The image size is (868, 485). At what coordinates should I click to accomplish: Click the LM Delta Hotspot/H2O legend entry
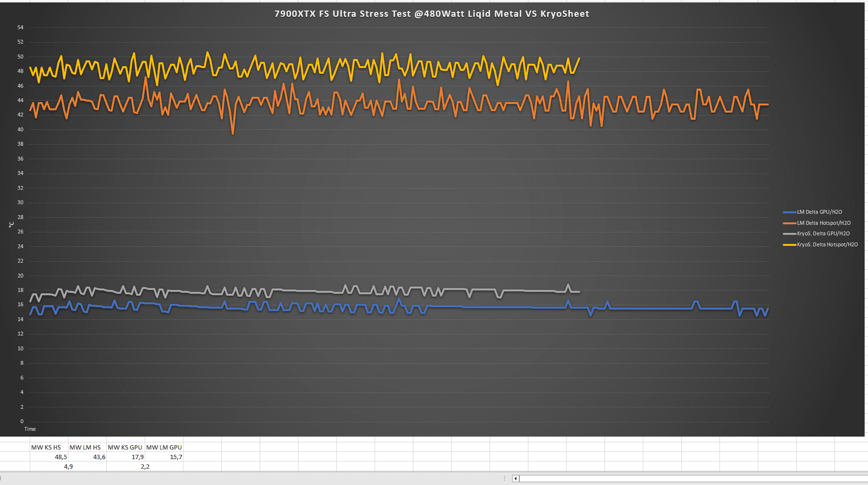817,223
